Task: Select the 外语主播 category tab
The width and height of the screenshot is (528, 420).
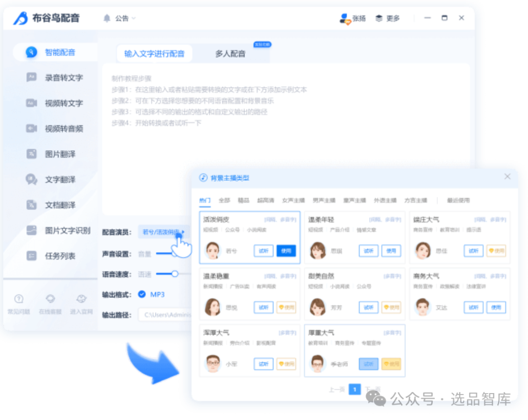Action: coord(385,200)
